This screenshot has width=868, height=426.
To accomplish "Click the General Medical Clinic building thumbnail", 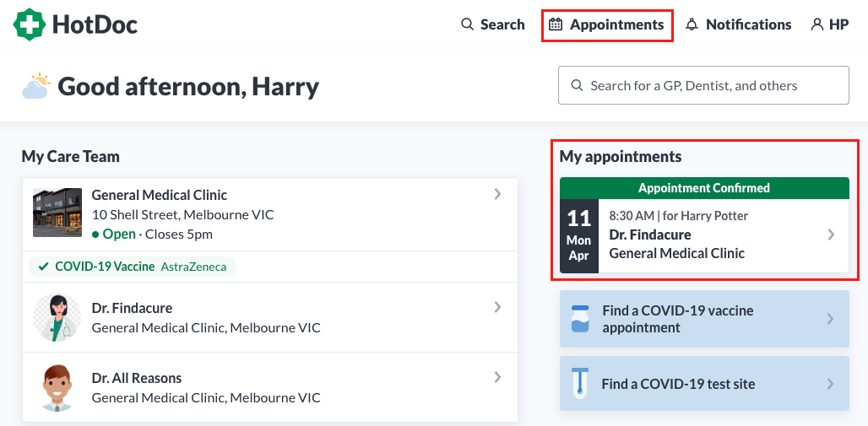I will (x=57, y=213).
